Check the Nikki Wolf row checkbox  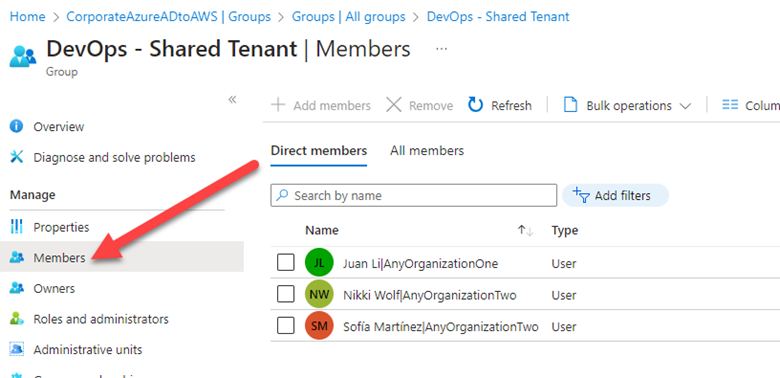[286, 294]
